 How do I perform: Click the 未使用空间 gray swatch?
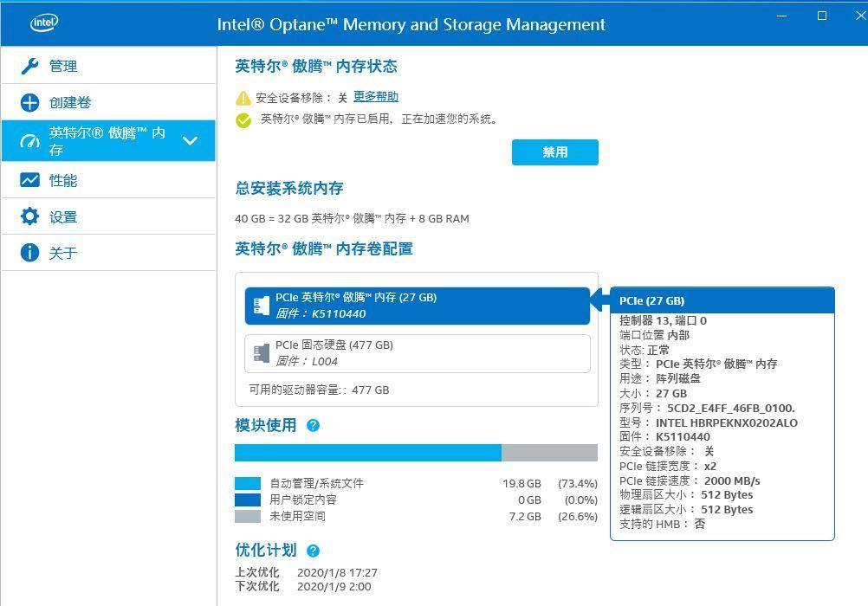coord(248,516)
